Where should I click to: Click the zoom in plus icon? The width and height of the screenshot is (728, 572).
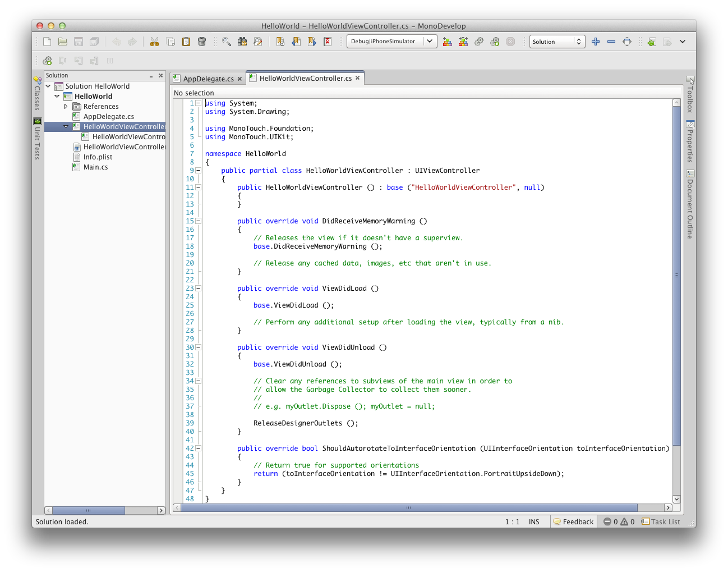596,42
